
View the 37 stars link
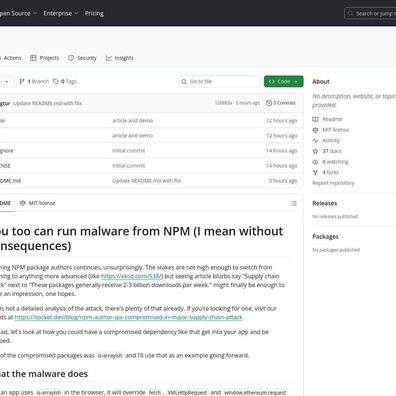point(332,151)
